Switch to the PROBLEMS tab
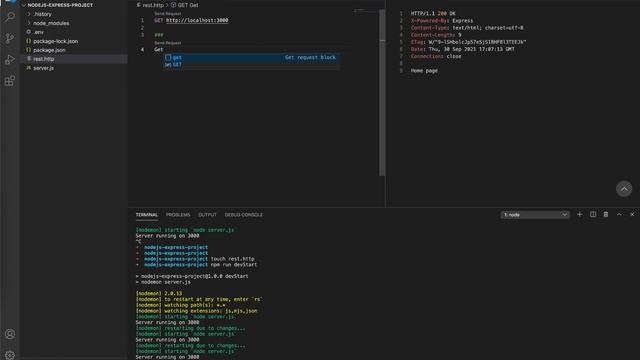 (178, 215)
